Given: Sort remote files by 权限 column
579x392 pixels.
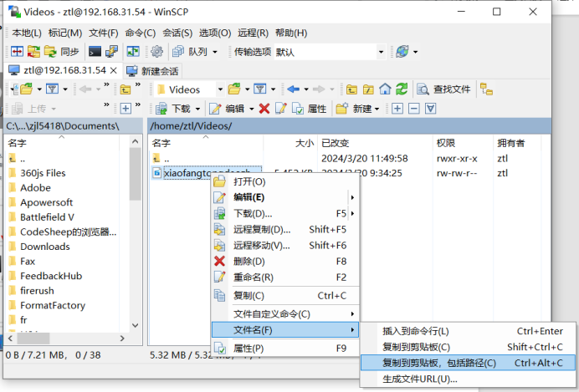Looking at the screenshot, I should click(463, 143).
